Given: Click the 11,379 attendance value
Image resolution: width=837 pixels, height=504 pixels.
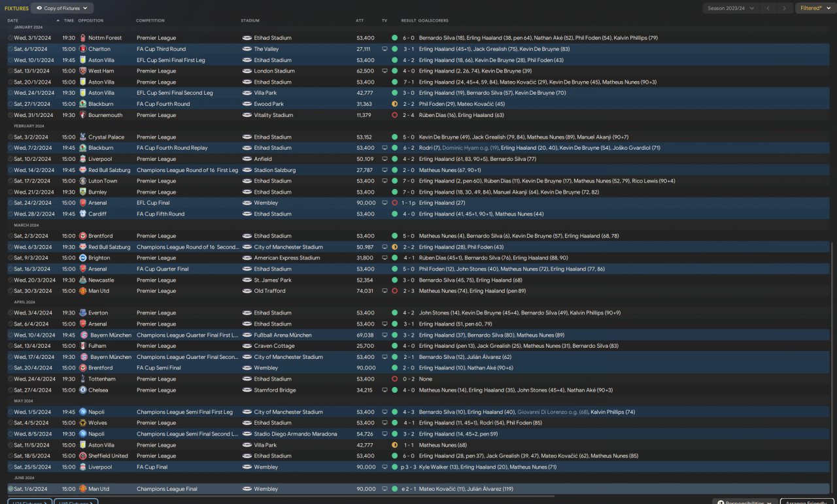Looking at the screenshot, I should (364, 115).
